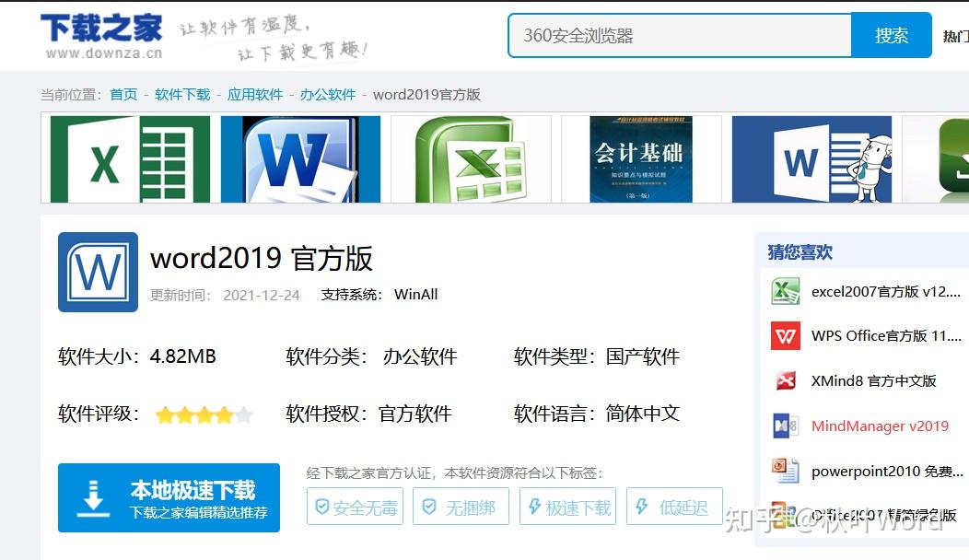Click the 软件语言 简体中文 text

[596, 414]
